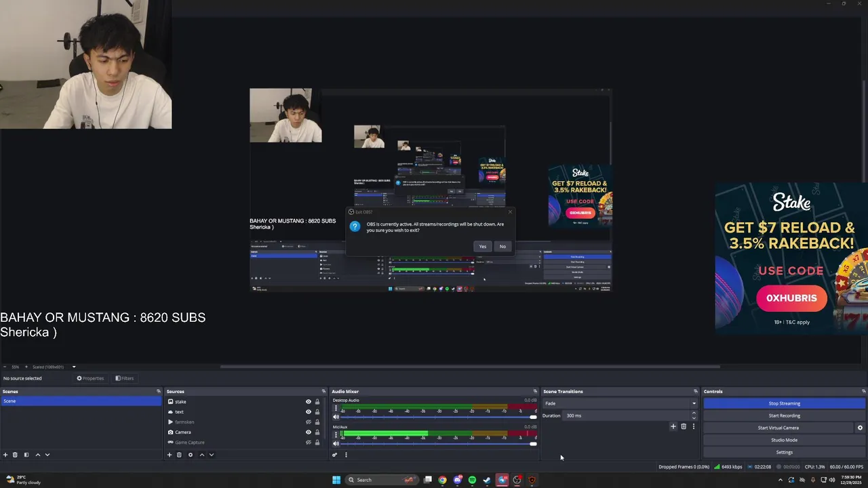This screenshot has width=868, height=488.
Task: Open Audio Mixer bottom three-dot menu
Action: 346,455
